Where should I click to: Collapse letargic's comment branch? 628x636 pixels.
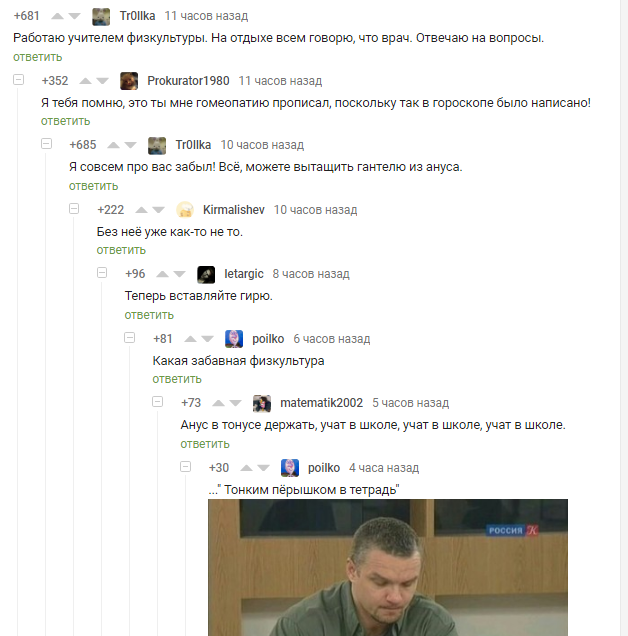click(x=102, y=273)
